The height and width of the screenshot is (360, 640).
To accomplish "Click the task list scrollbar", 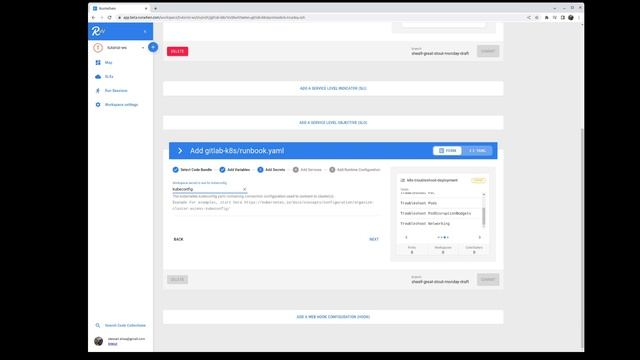I will pos(484,216).
